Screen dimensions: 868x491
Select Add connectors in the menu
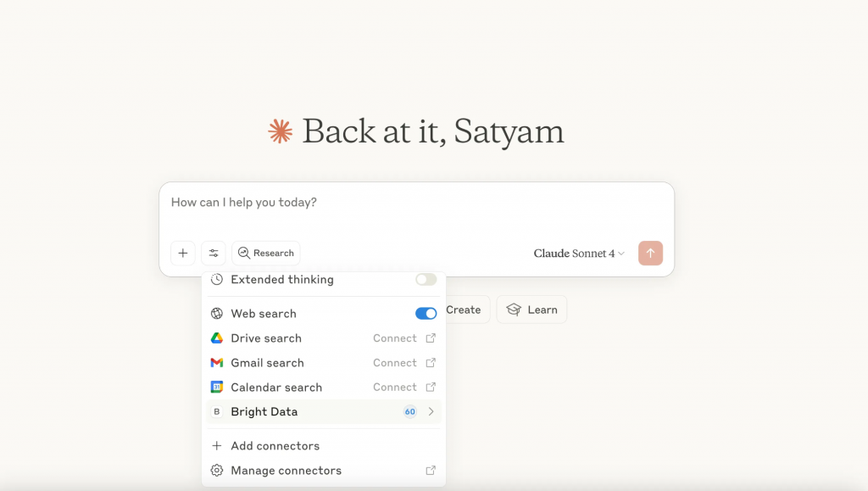coord(324,445)
